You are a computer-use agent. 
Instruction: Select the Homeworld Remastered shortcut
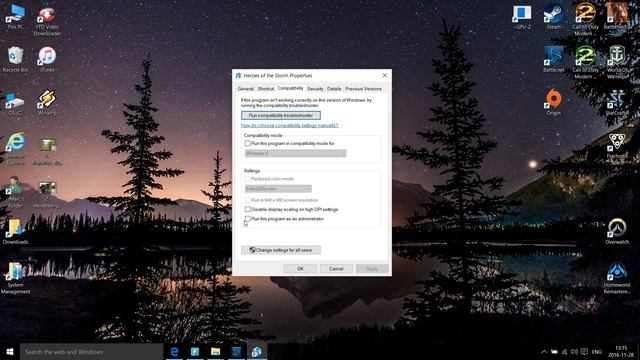click(x=617, y=278)
